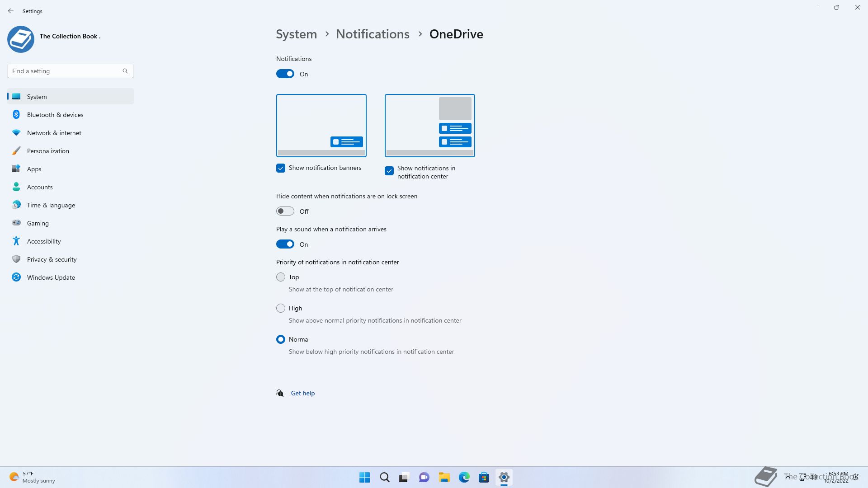868x488 pixels.
Task: Open Privacy & security settings
Action: [x=71, y=259]
